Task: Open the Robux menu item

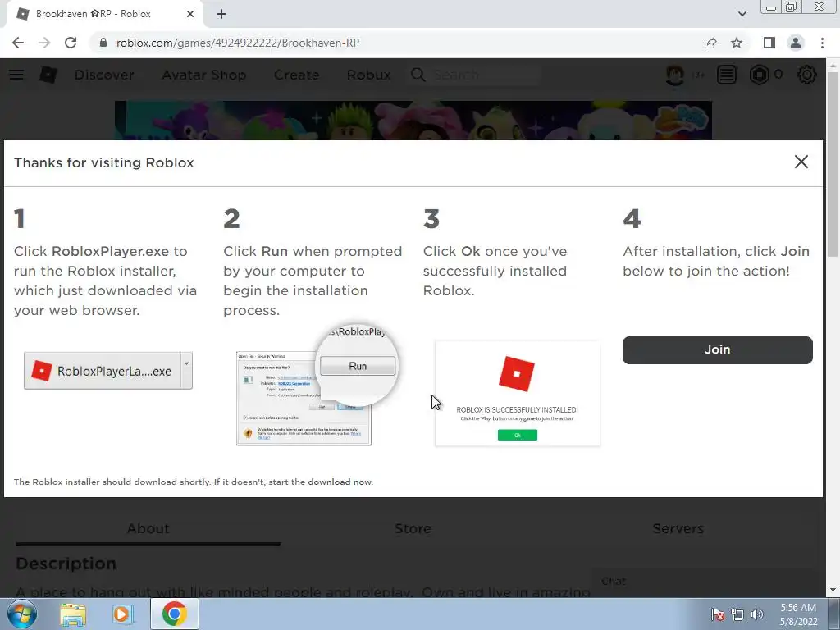Action: point(369,75)
